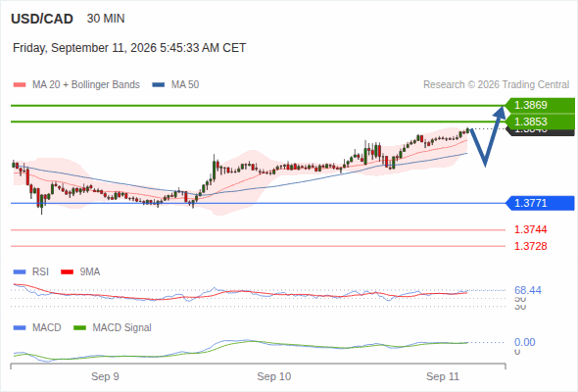
Task: Click the RSI legend label
Action: (x=40, y=272)
